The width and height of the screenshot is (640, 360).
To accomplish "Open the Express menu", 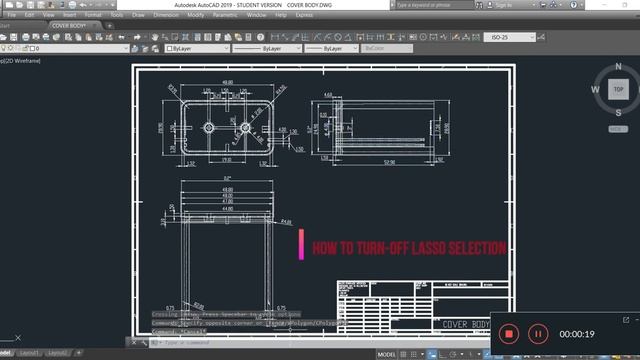I will click(x=304, y=15).
